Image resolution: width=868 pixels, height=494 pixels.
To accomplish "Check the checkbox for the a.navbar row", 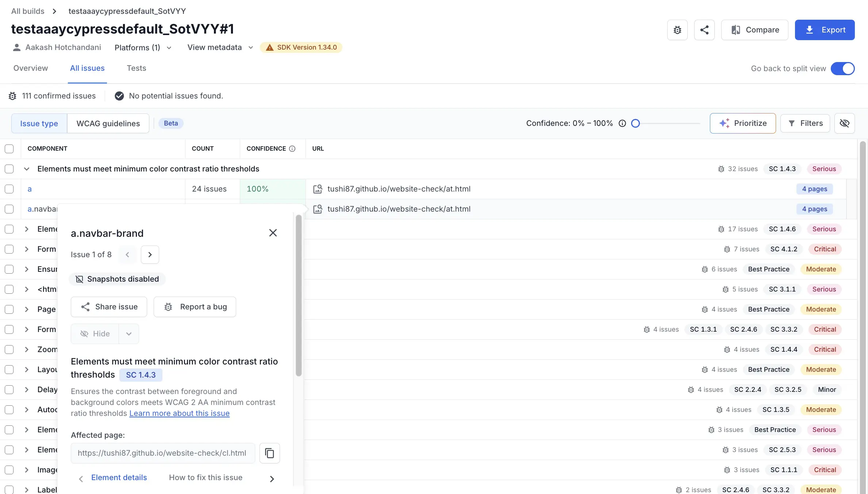I will 9,209.
